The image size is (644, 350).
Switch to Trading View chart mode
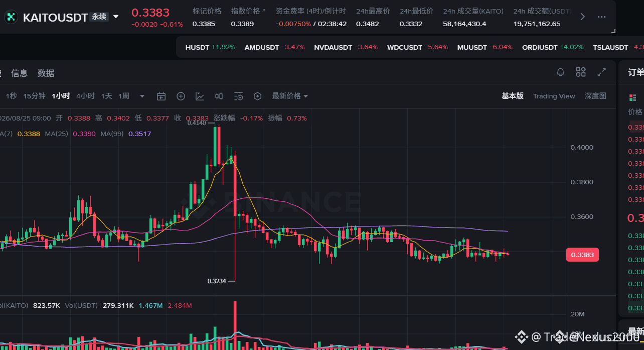pyautogui.click(x=554, y=96)
